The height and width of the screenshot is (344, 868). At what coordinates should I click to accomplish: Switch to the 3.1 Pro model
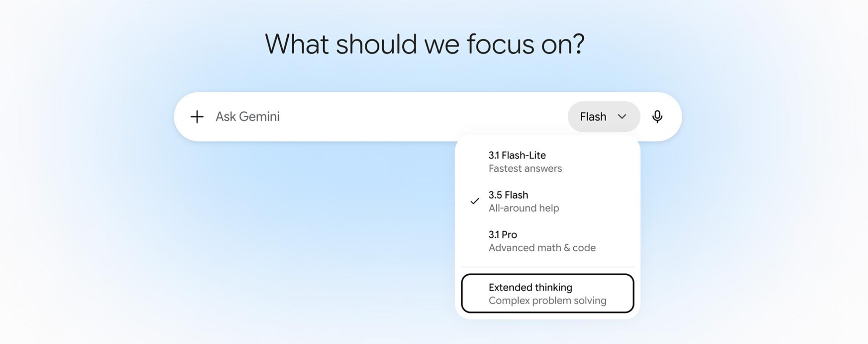pos(547,241)
